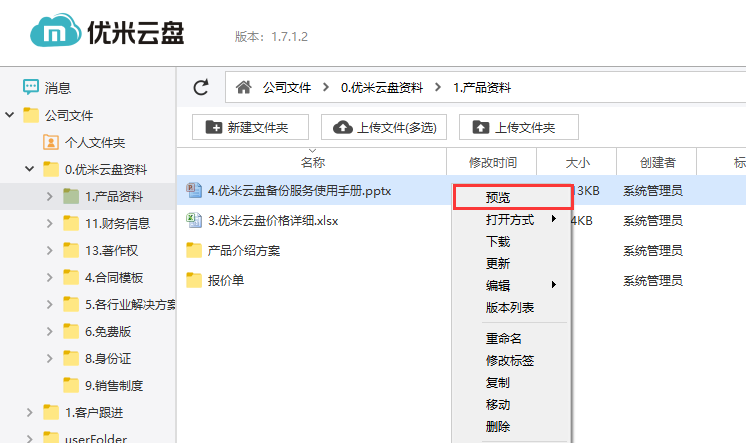Viewport: 746px width, 443px height.
Task: Click the 上传文件(多选) button
Action: point(385,127)
